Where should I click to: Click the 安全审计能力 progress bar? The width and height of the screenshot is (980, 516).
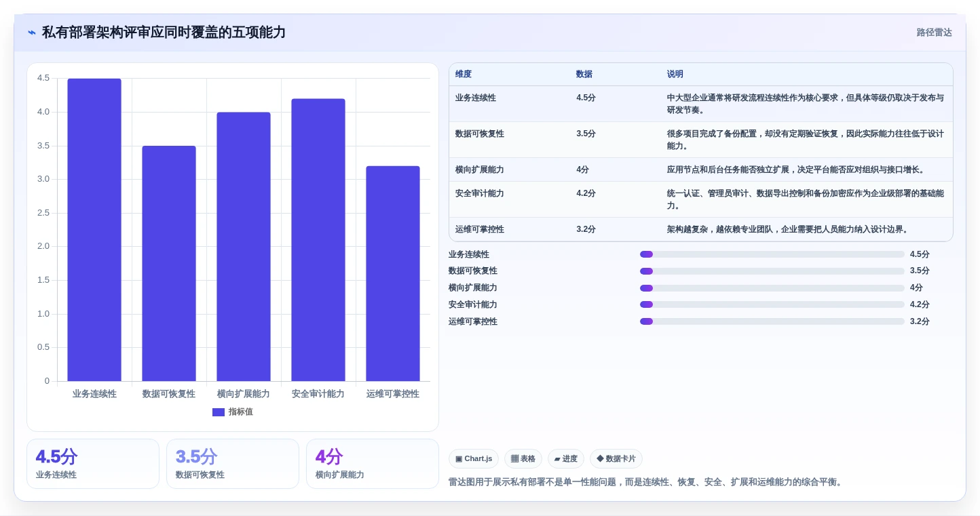(772, 304)
